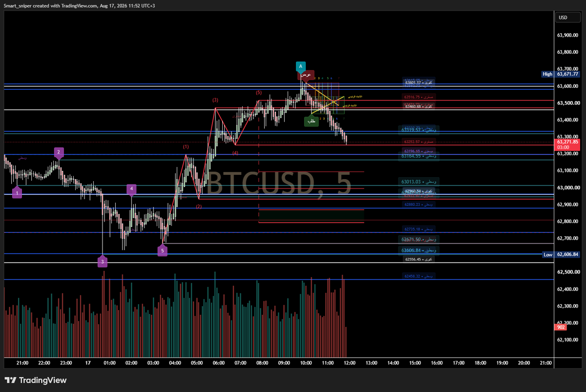Click the green طلب demand label
This screenshot has width=586, height=392.
(311, 122)
